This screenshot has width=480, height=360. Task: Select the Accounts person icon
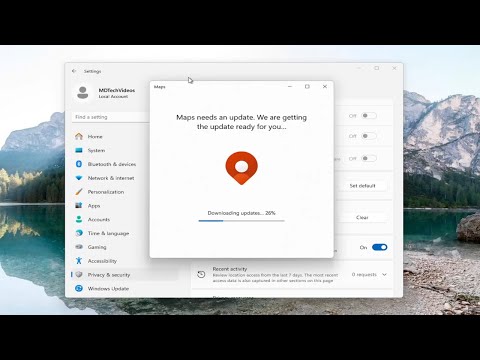[79, 219]
